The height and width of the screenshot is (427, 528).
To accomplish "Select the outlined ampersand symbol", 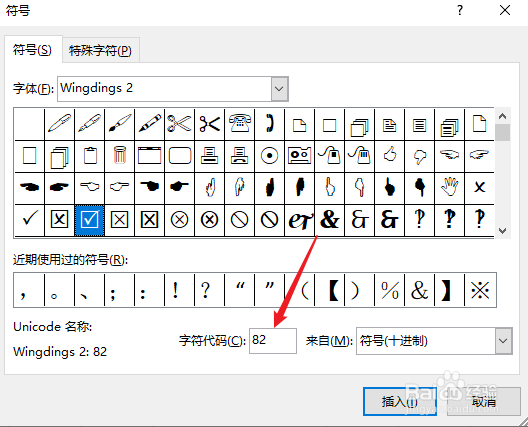I will coord(359,220).
